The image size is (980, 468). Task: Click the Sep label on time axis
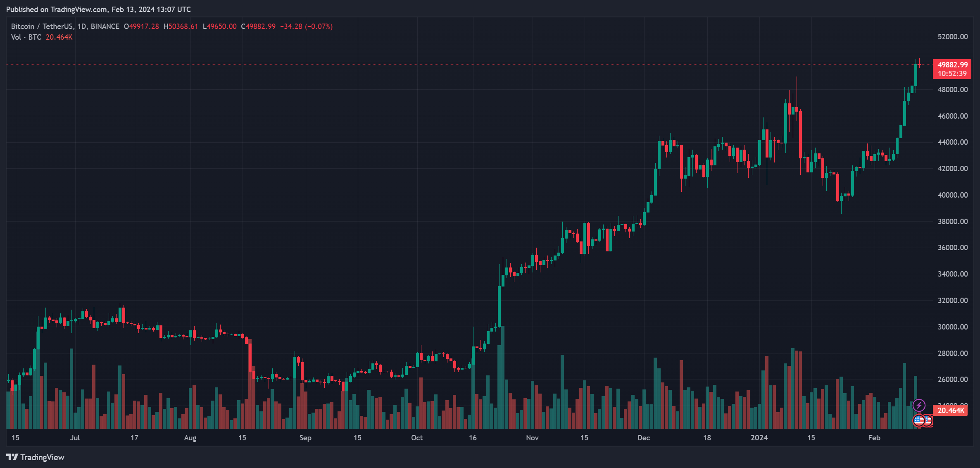point(305,437)
